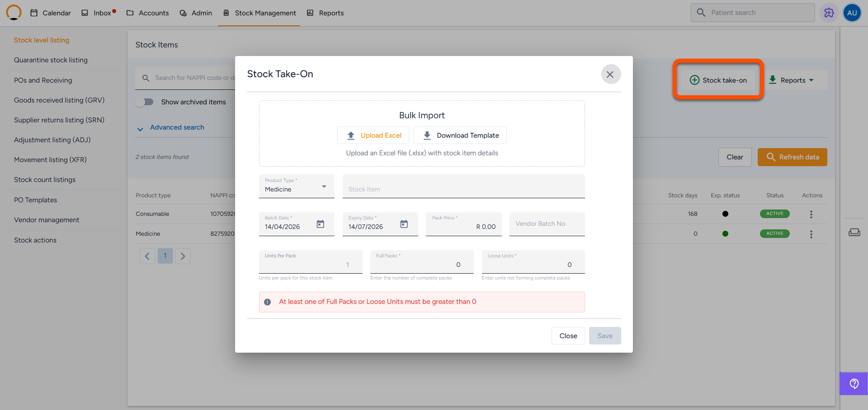868x410 pixels.
Task: Click the AI assistant icon beside search
Action: 829,13
